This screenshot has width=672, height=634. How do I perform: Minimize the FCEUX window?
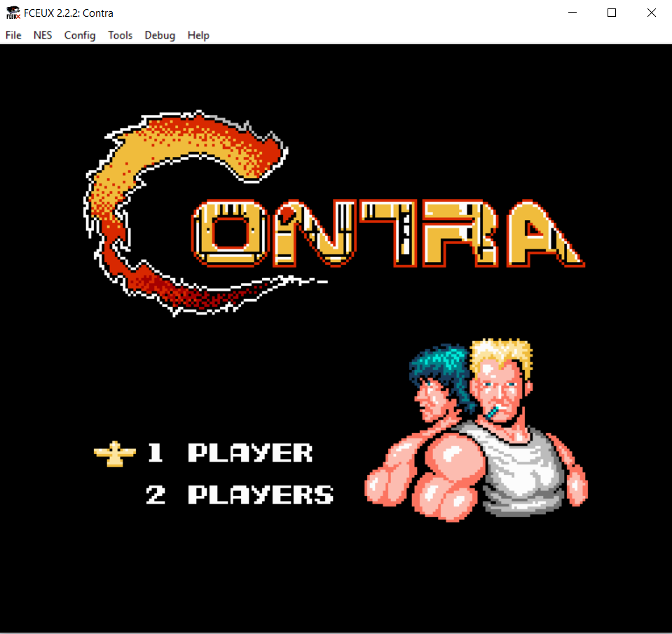571,13
